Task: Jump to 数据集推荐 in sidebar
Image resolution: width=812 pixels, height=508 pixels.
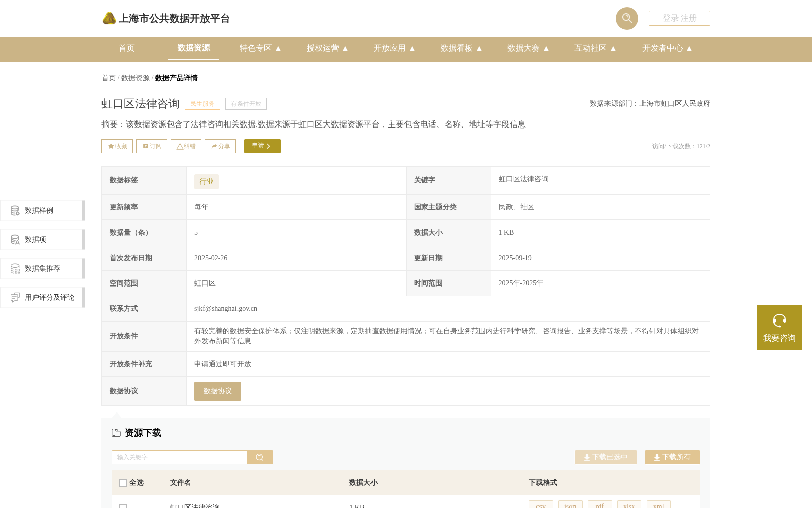Action: (x=43, y=269)
